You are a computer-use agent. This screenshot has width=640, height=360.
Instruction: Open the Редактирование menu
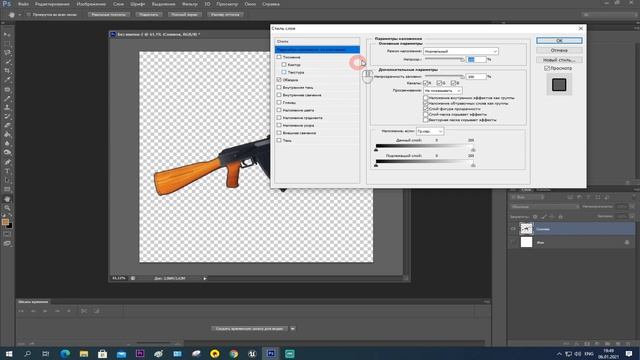(52, 4)
